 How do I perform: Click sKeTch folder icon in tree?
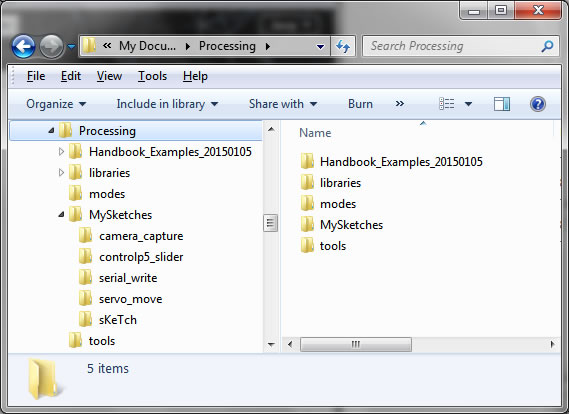(86, 319)
